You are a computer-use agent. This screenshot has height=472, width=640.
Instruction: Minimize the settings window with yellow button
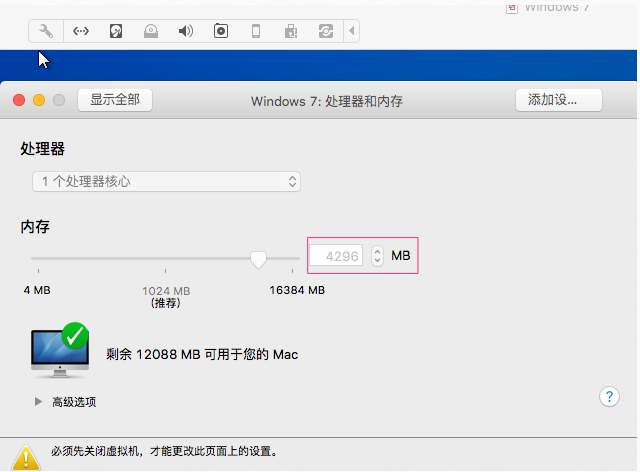(39, 100)
